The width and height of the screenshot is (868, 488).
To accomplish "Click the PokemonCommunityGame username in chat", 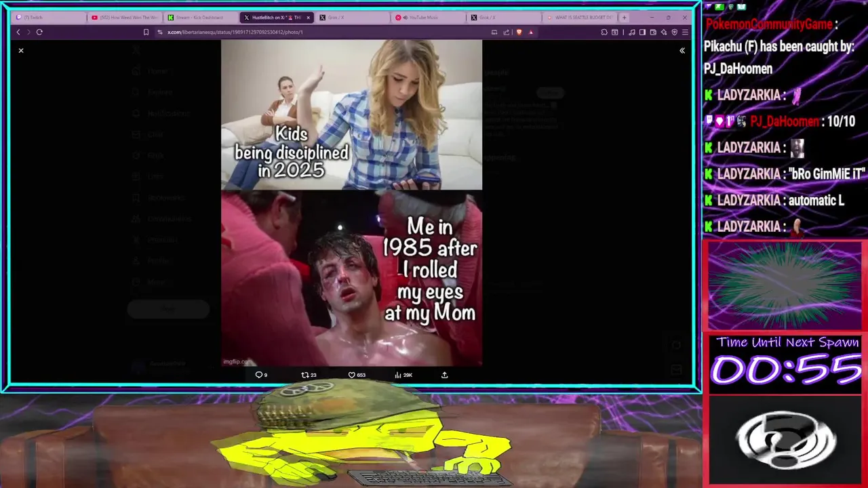I will (769, 24).
